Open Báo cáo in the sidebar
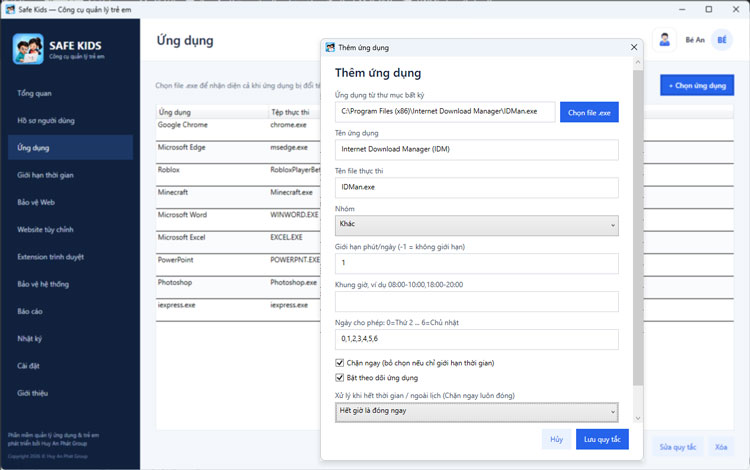Image resolution: width=750 pixels, height=470 pixels. (x=70, y=311)
